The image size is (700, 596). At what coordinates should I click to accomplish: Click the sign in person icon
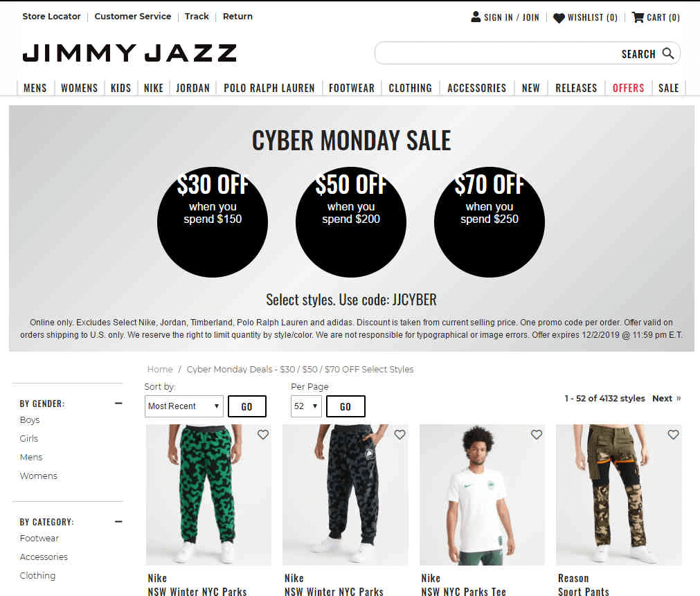pos(476,17)
